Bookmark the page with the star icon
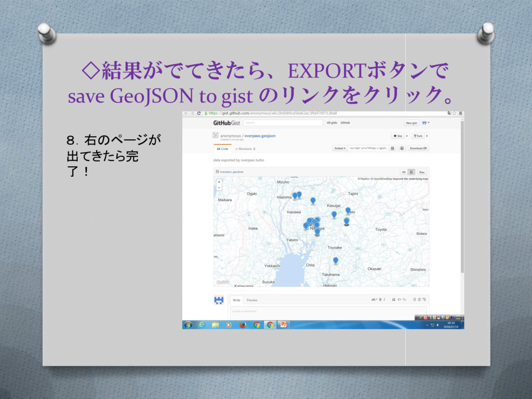Viewport: 532px width, 399px height. pyautogui.click(x=454, y=113)
